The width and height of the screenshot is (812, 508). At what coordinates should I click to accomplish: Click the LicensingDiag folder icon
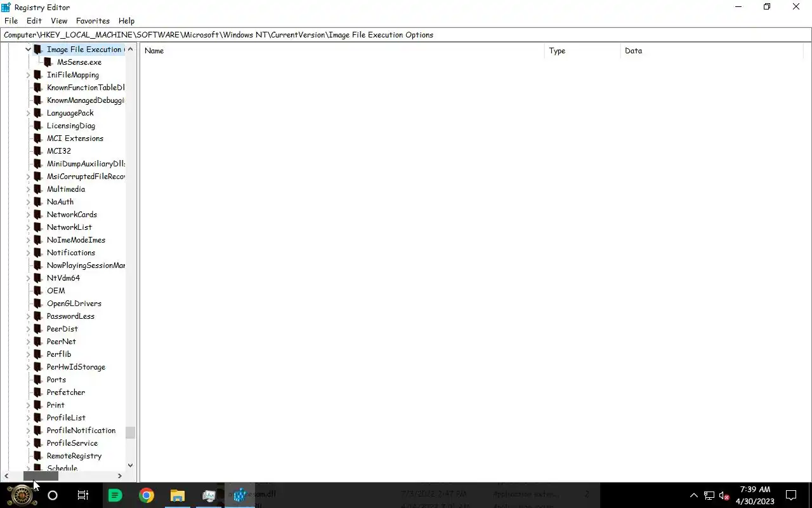pos(38,126)
